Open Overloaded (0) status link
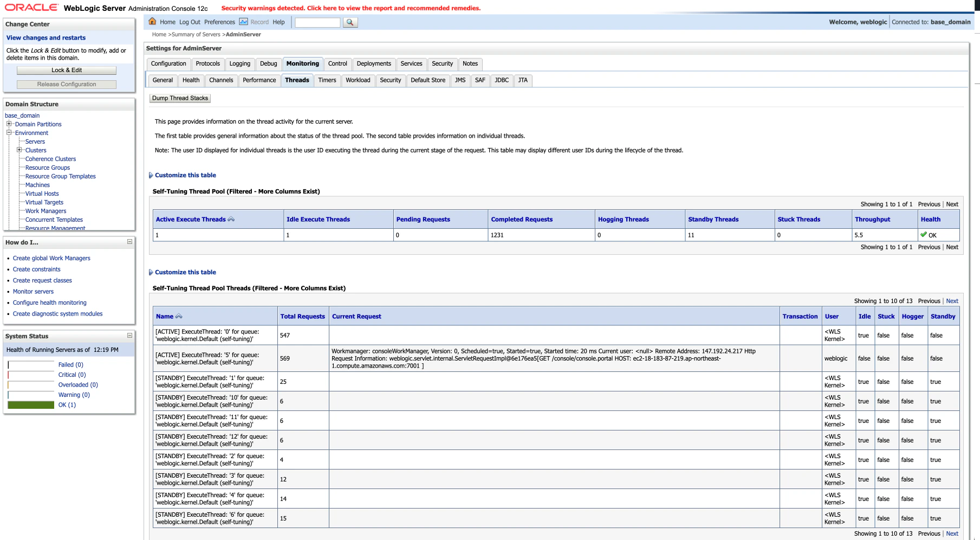 pyautogui.click(x=78, y=385)
